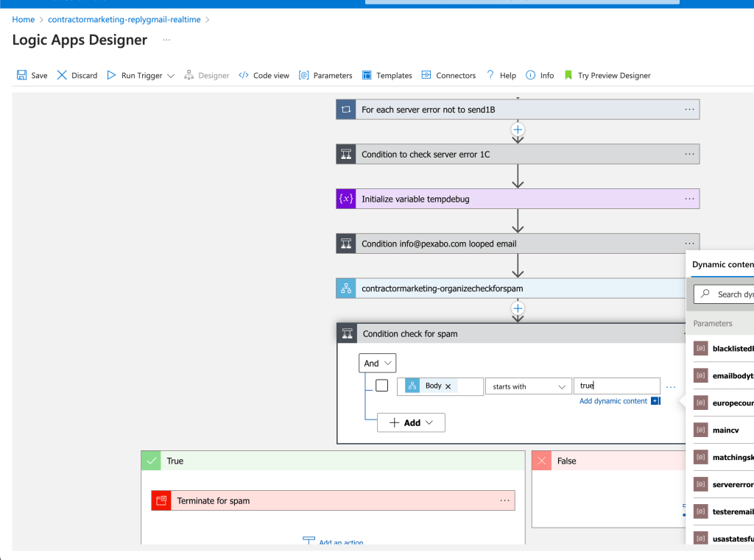Open ellipsis next to Logic Apps Designer title
This screenshot has height=560, width=754.
tap(166, 40)
